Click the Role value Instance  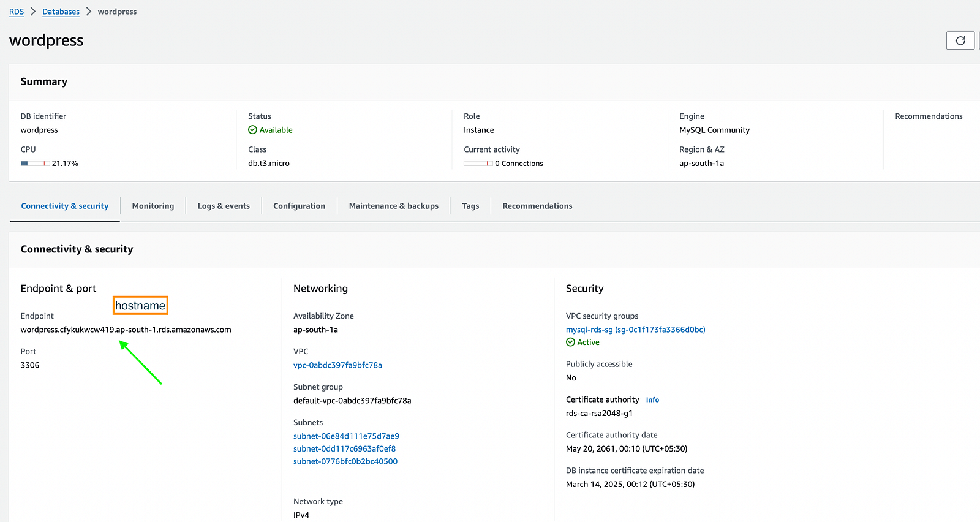[x=479, y=130]
